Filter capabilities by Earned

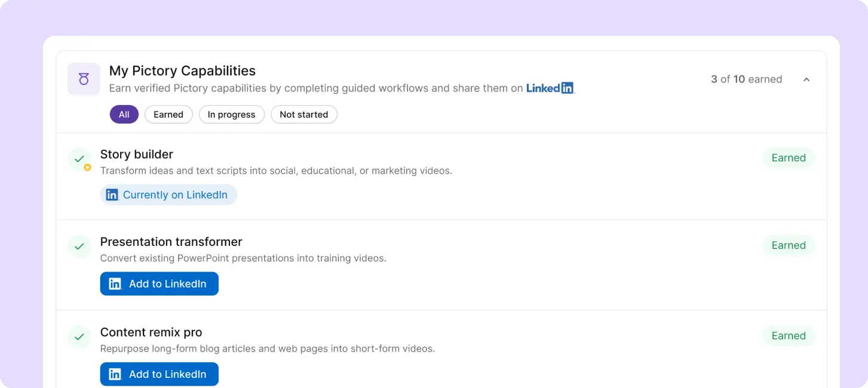(168, 115)
